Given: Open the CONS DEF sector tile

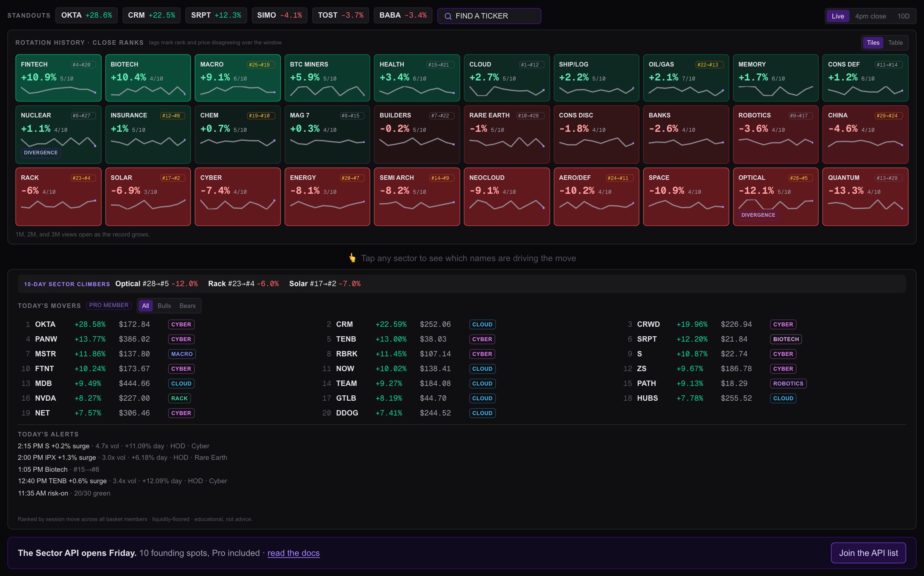Looking at the screenshot, I should [865, 78].
